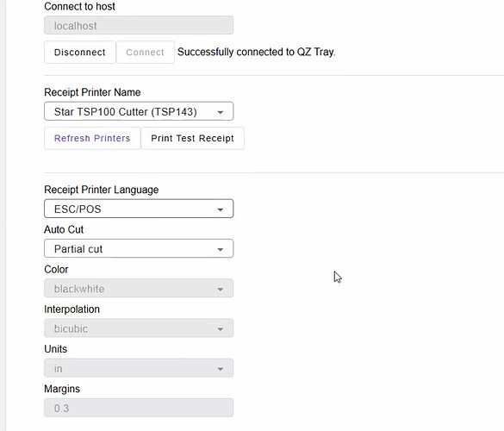This screenshot has width=504, height=431.
Task: Click Print Test Receipt button
Action: [x=192, y=138]
